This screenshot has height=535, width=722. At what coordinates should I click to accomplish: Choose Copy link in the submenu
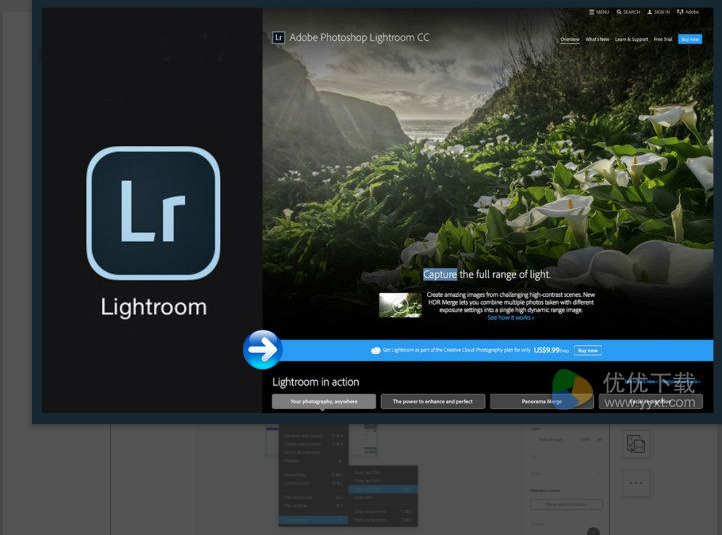coord(383,497)
